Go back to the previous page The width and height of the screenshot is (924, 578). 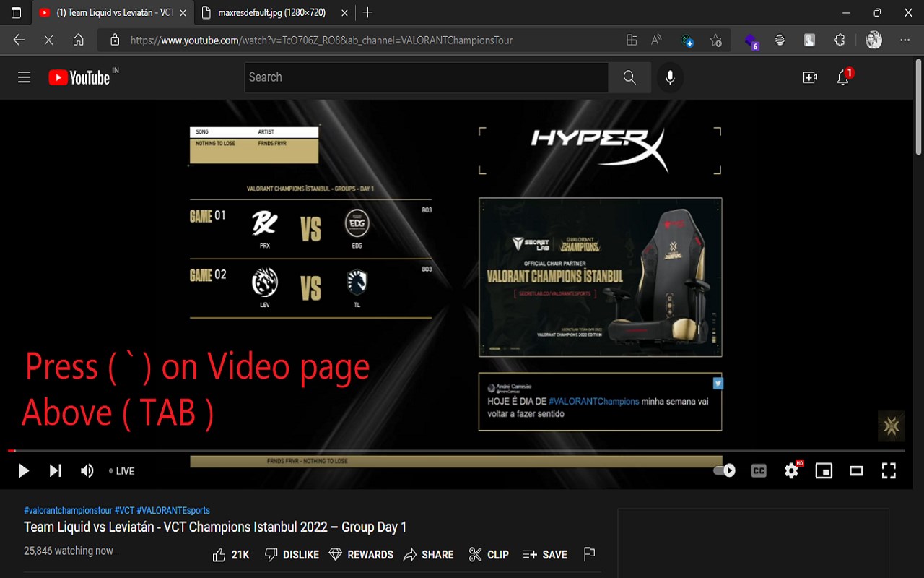(19, 40)
